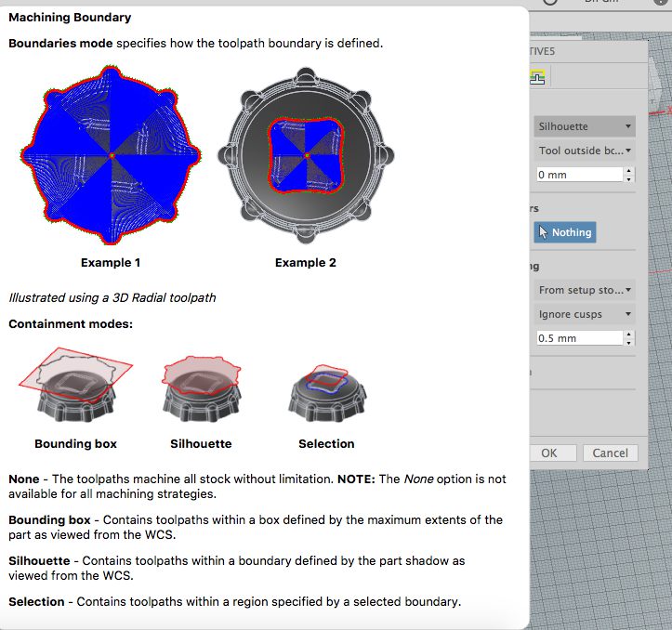The width and height of the screenshot is (672, 630).
Task: Click the 'Selection' image caption
Action: coord(326,443)
